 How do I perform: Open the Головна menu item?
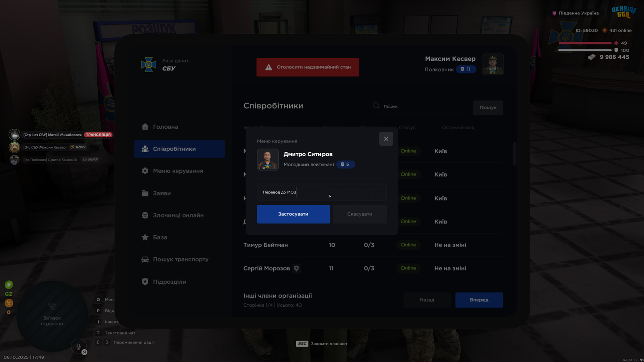[x=180, y=127]
